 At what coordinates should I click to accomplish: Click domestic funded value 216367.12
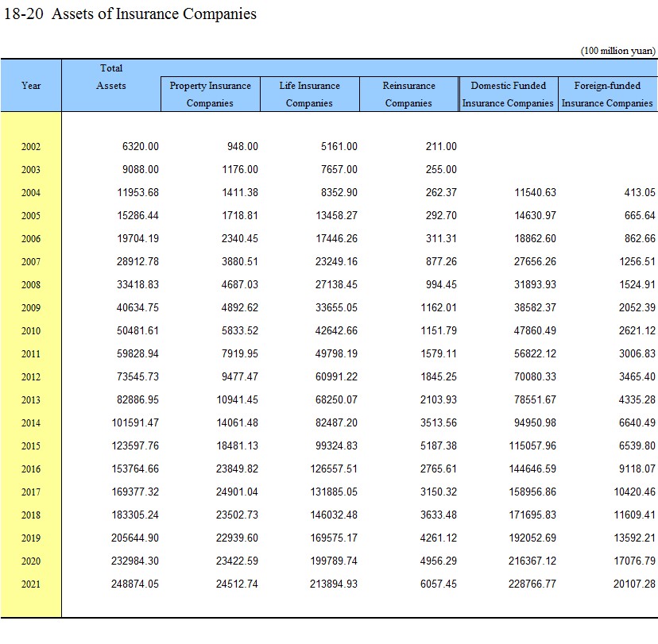coord(532,561)
